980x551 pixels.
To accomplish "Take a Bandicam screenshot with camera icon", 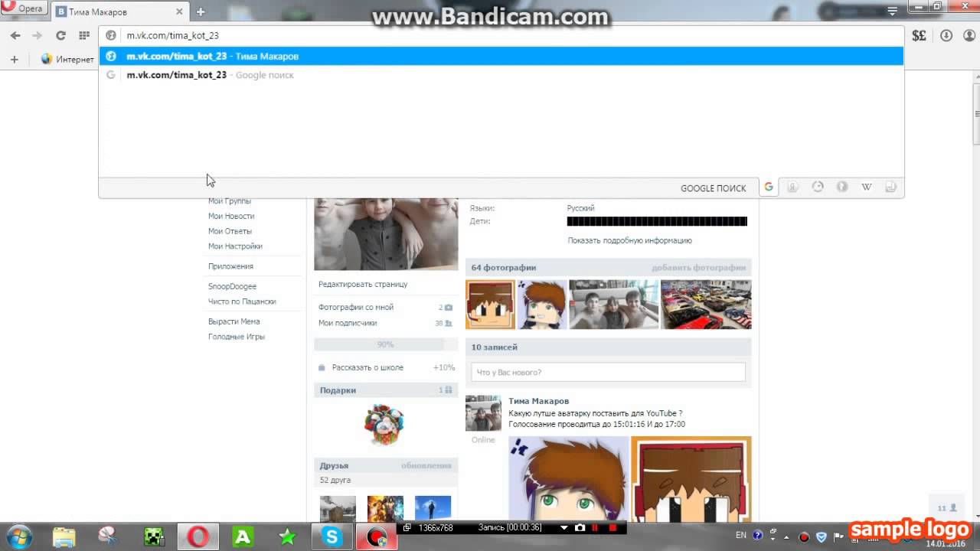I will coord(580,528).
